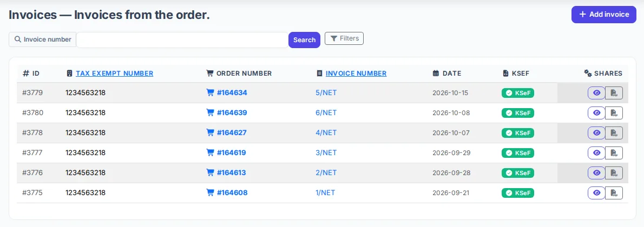Image resolution: width=644 pixels, height=227 pixels.
Task: Click the cart icon beside #164619
Action: click(210, 153)
